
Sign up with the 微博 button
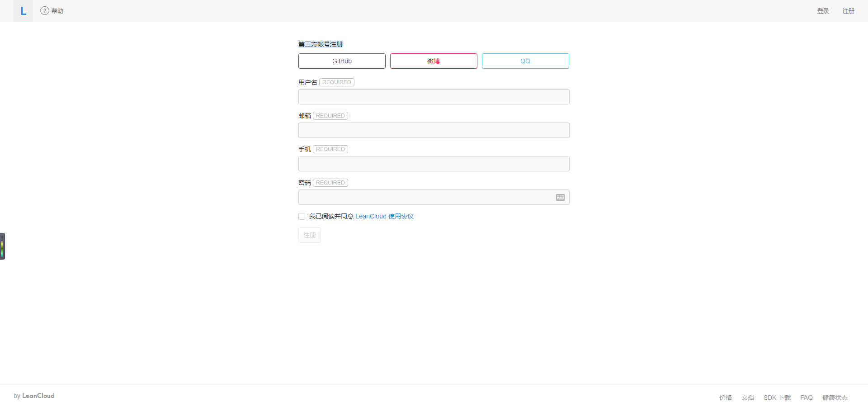tap(434, 61)
